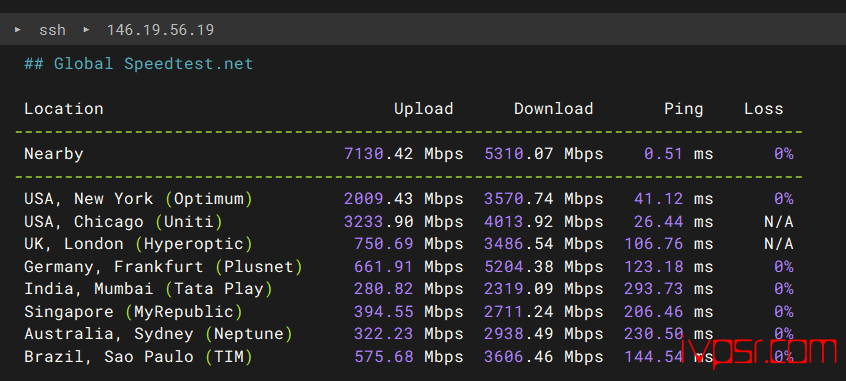Click Brazil, Sao Paulo (TIM) row label

(x=138, y=357)
